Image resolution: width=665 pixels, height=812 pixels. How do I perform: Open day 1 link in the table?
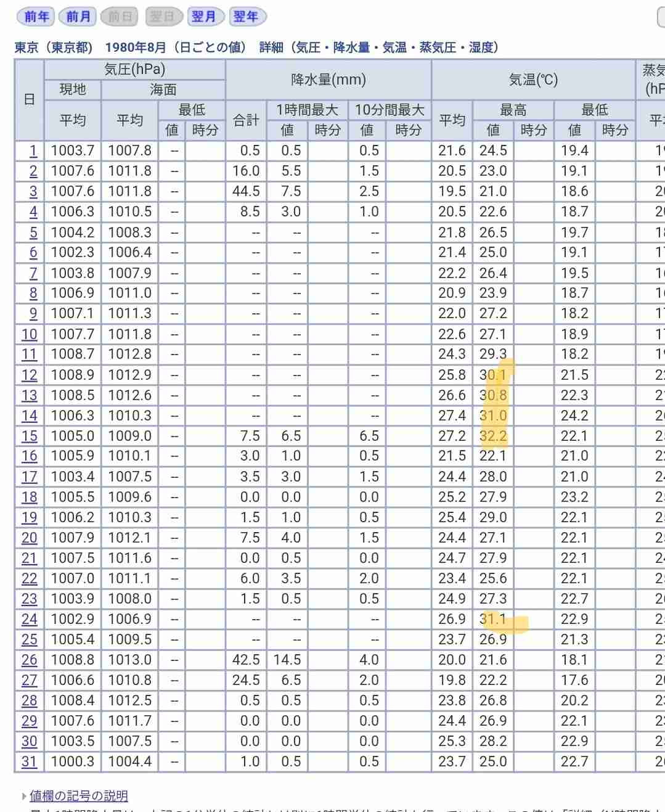[x=33, y=150]
